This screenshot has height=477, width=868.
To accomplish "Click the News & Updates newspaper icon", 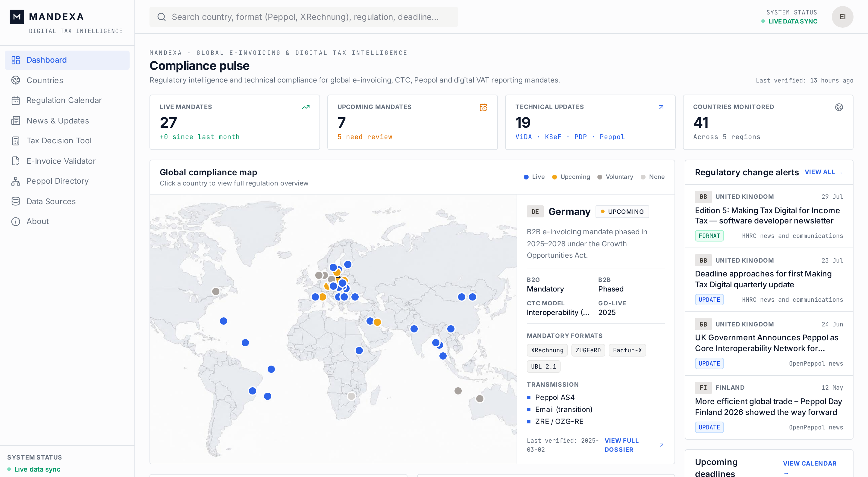I will (x=15, y=120).
